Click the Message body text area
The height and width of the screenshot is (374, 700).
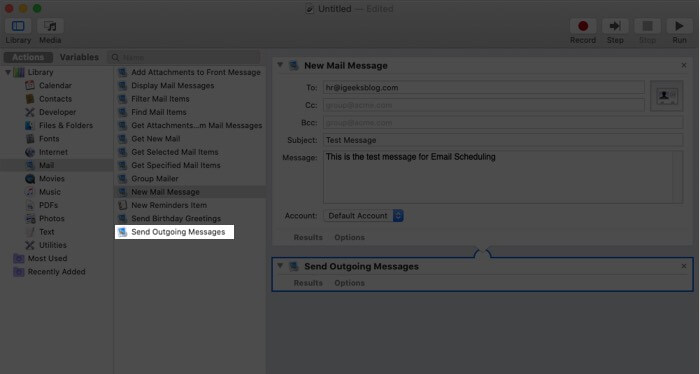pyautogui.click(x=498, y=177)
